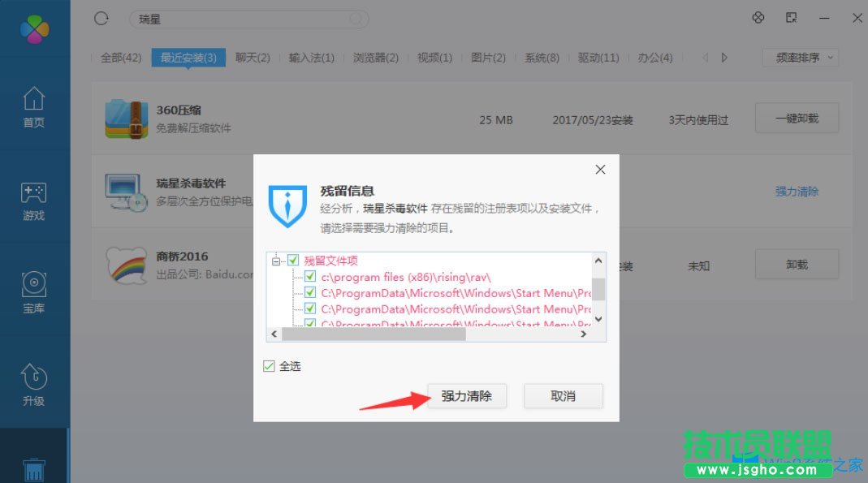Image resolution: width=868 pixels, height=483 pixels.
Task: Click the right arrow to show more categories
Action: [722, 58]
